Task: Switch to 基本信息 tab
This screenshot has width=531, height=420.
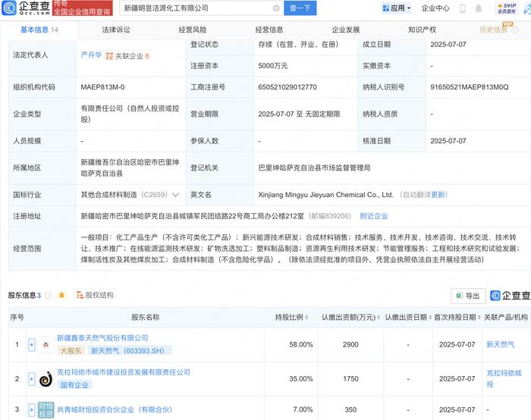Action: click(39, 30)
